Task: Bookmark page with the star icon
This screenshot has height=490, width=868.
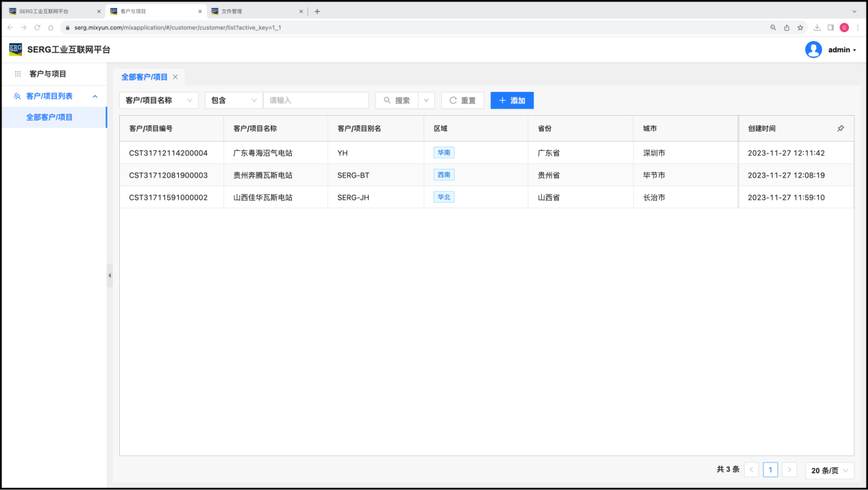Action: click(x=800, y=27)
